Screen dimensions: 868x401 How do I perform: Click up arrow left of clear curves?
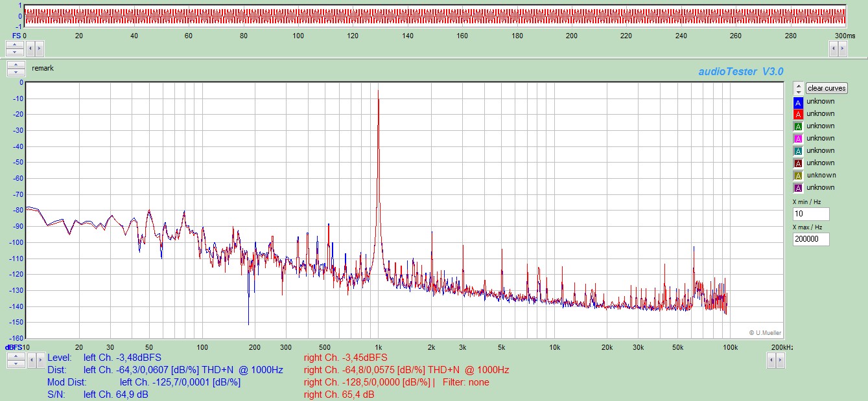tap(799, 85)
